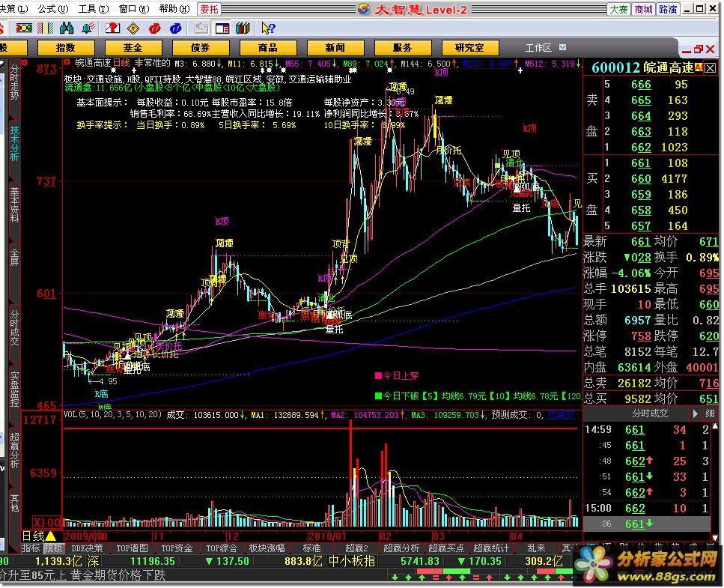Click the striped color bars toolbar icon

pos(45,28)
